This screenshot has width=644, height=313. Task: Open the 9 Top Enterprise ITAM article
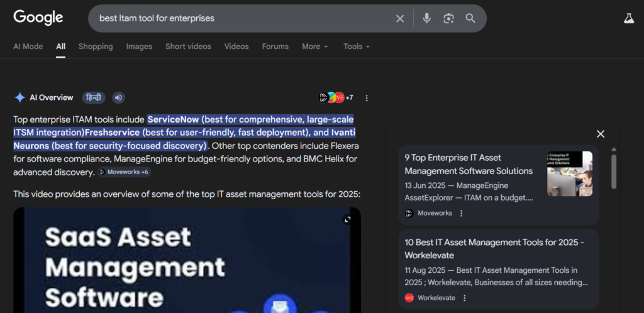469,164
